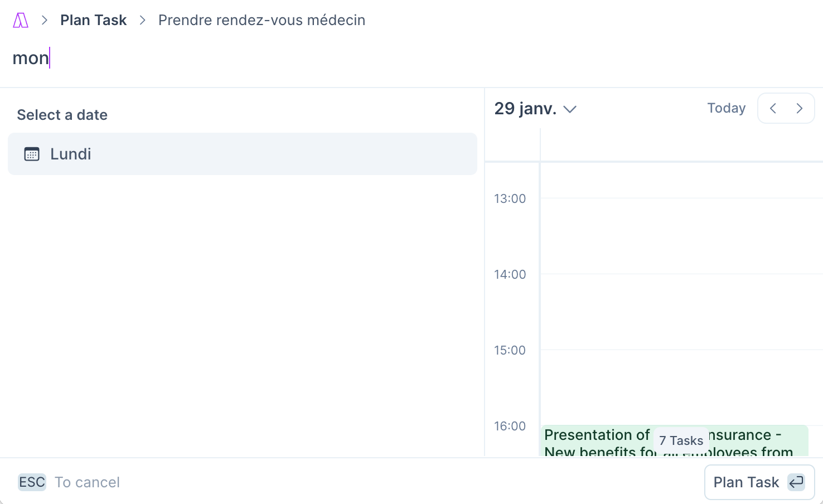This screenshot has height=504, width=823.
Task: Confirm with the Plan Task button
Action: click(759, 482)
